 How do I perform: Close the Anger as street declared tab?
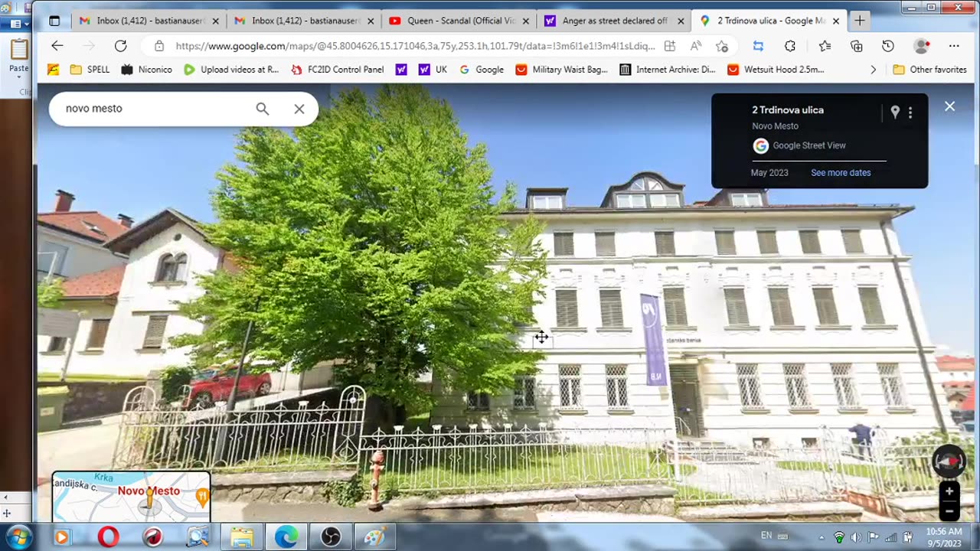click(x=681, y=21)
